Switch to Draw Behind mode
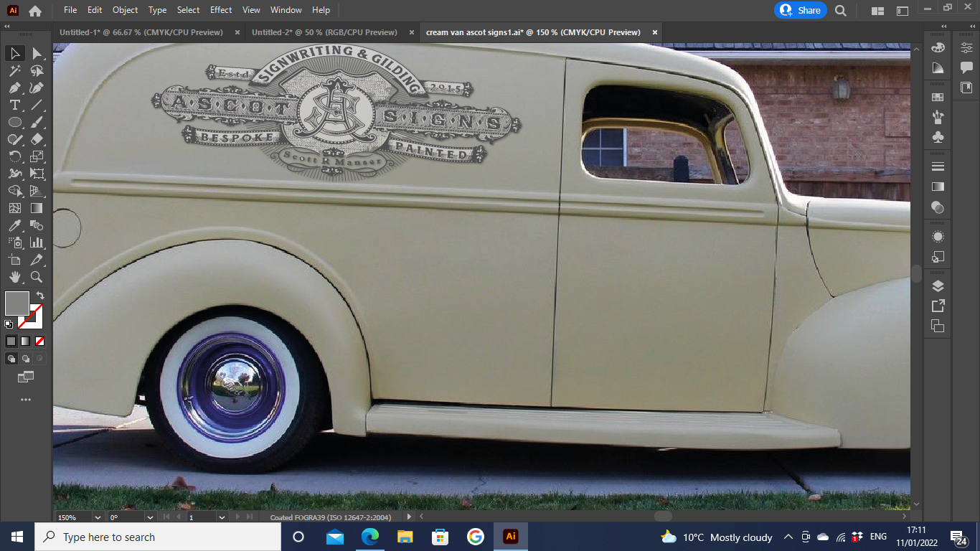 26,359
